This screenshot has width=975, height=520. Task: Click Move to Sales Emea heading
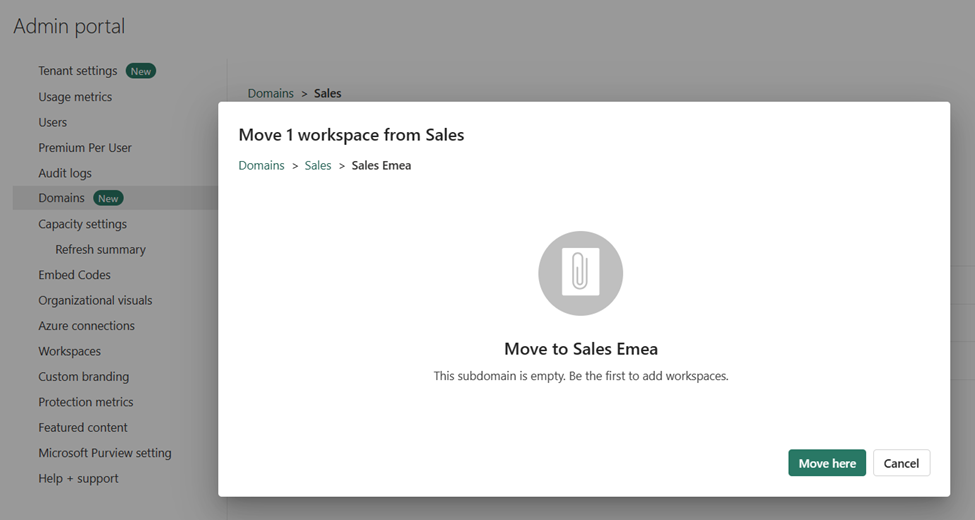581,349
